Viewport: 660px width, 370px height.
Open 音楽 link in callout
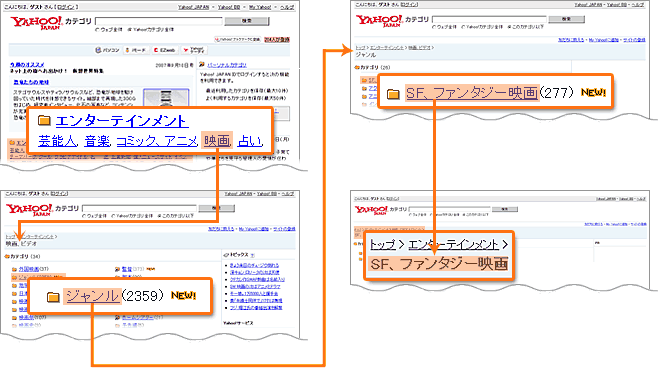(97, 141)
